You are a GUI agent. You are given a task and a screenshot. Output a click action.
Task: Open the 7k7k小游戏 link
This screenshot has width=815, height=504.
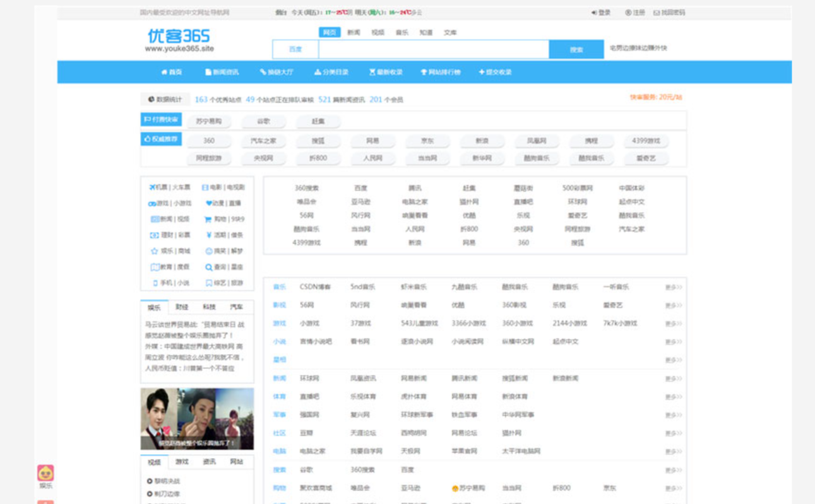click(620, 324)
